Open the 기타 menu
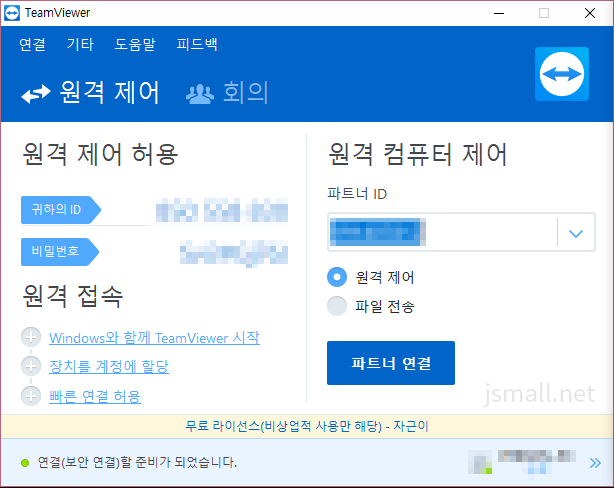The width and height of the screenshot is (614, 488). click(x=80, y=44)
